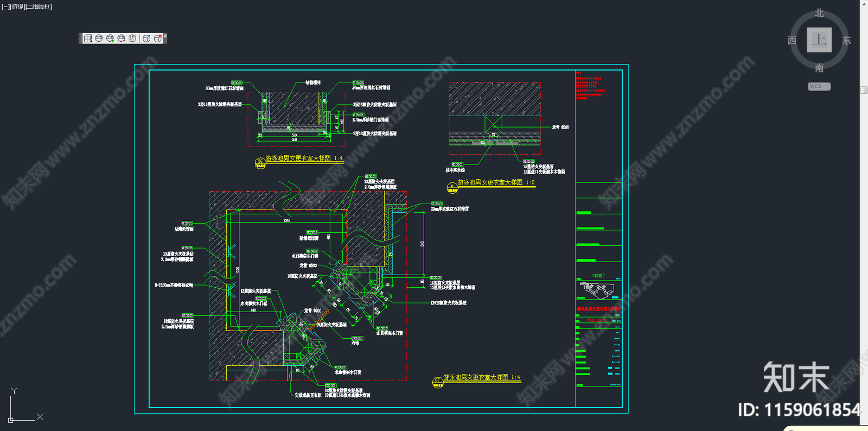Click 南 on the ViewCube compass
Image resolution: width=868 pixels, height=431 pixels.
(819, 68)
